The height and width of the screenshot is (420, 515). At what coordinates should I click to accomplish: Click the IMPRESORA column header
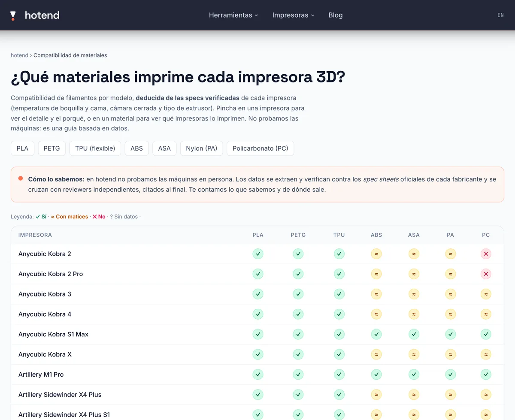tap(35, 235)
